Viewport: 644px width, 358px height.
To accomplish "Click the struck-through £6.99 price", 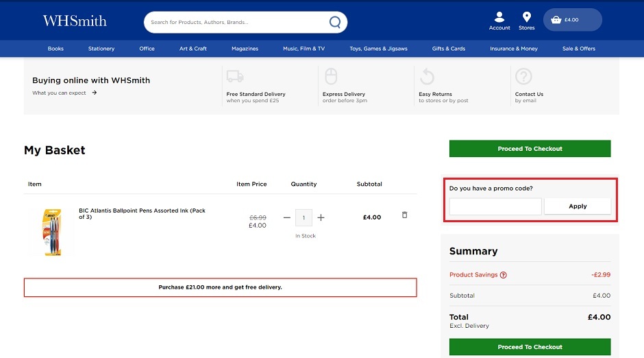I will tap(258, 217).
